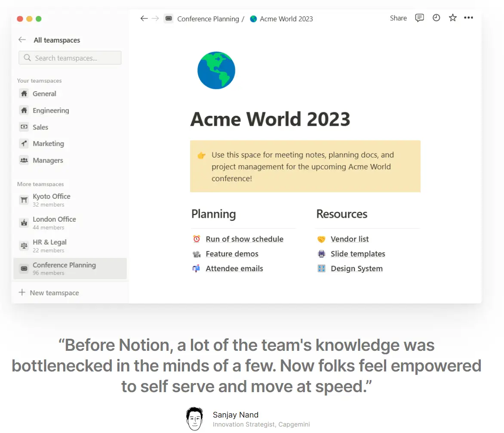This screenshot has width=504, height=433.
Task: Click the Search teamspaces field
Action: [x=70, y=58]
